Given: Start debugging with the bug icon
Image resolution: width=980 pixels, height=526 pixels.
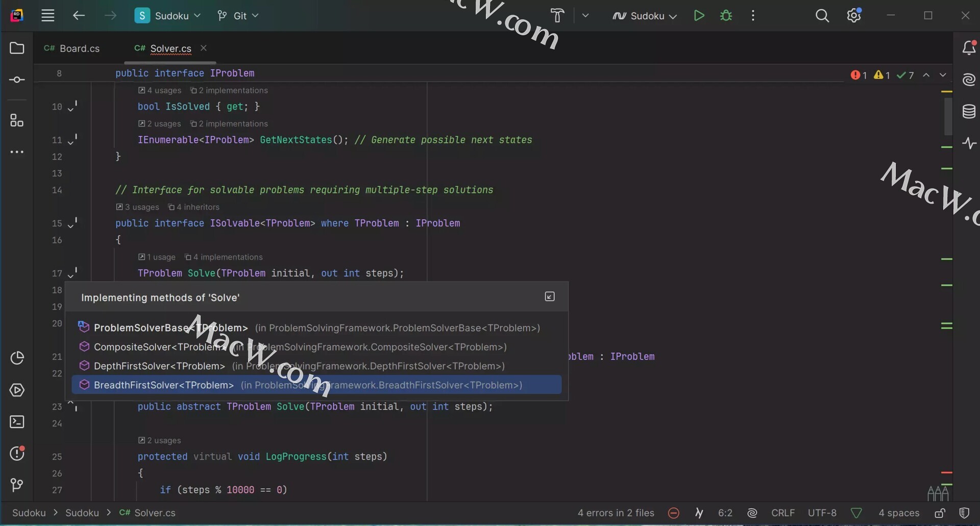Looking at the screenshot, I should (x=726, y=16).
